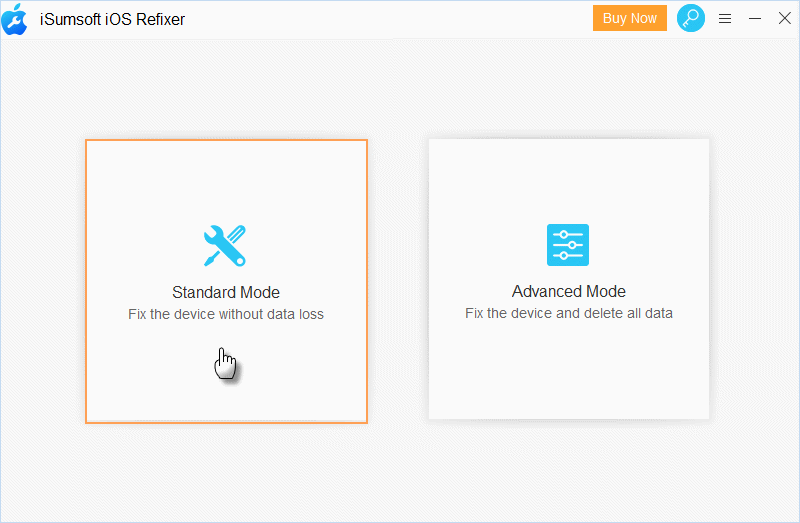Viewport: 800px width, 523px height.
Task: Click the iSumsoft iOS Refixer title text
Action: click(112, 19)
